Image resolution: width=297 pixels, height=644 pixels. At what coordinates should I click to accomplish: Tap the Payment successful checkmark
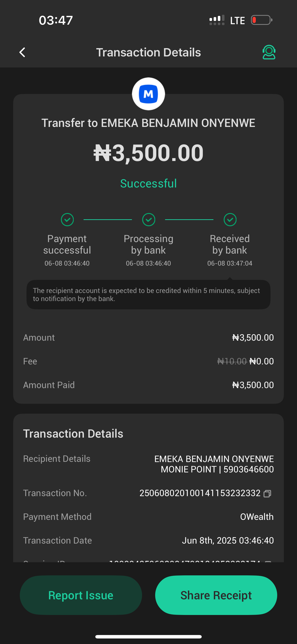tap(67, 220)
